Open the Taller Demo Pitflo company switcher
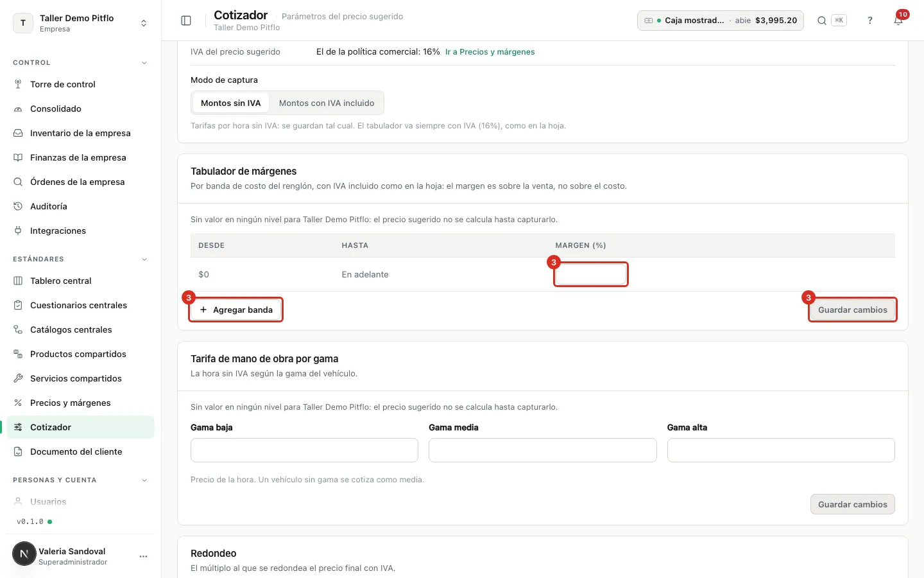This screenshot has width=924, height=578. point(81,23)
